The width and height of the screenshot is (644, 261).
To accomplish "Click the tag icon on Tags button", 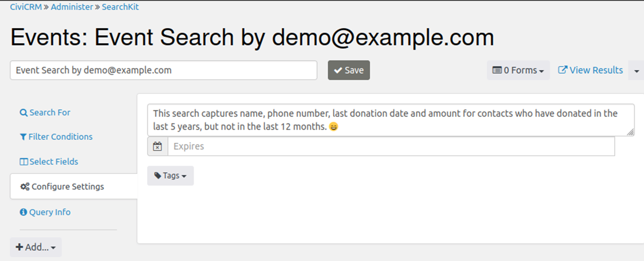I will tap(158, 175).
